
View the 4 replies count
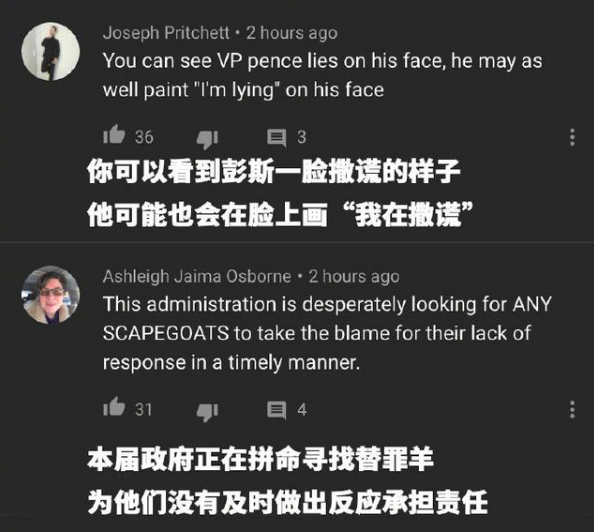tap(302, 410)
